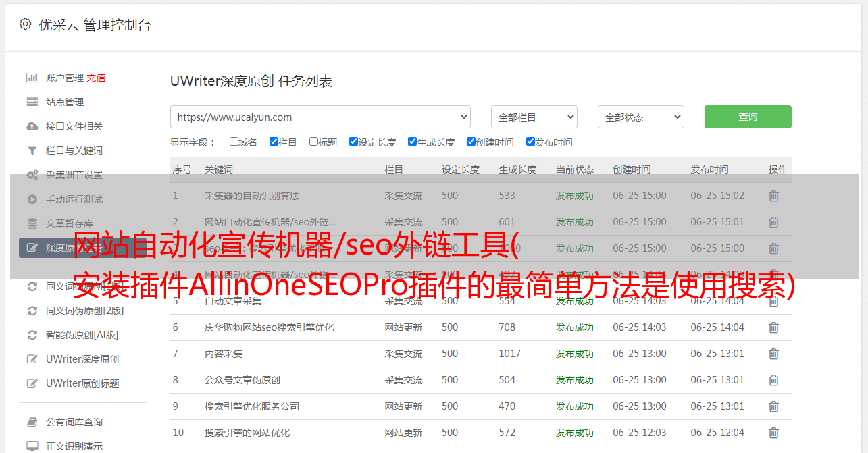Enable the 域名 field checkbox
Screen dimensions: 868x453
tap(234, 142)
